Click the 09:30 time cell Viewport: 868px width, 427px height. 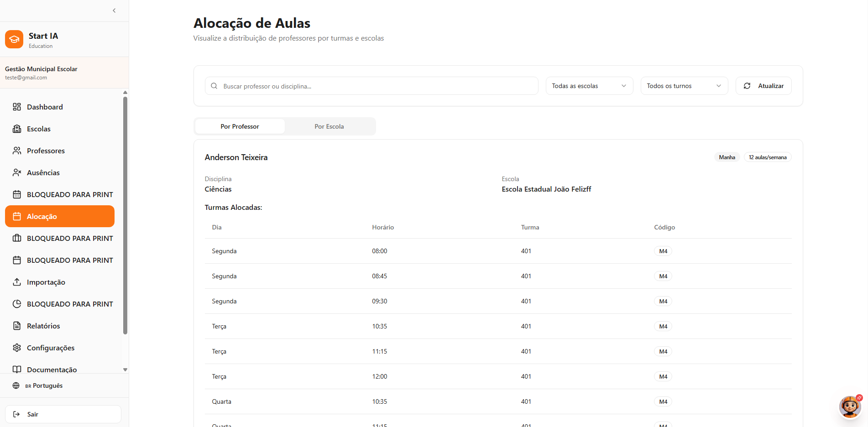pos(380,301)
